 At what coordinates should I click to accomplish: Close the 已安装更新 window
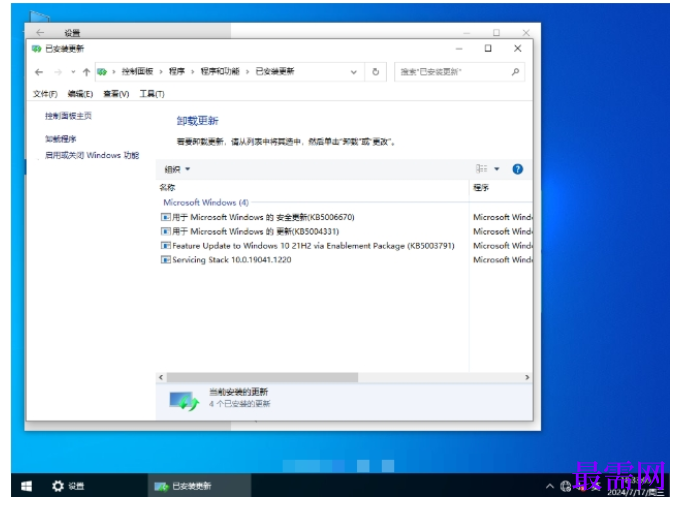coord(517,48)
